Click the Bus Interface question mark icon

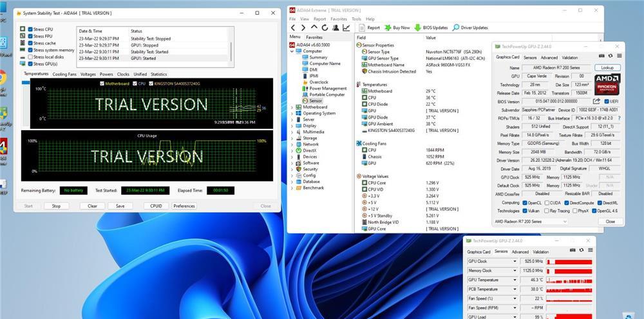(x=619, y=118)
